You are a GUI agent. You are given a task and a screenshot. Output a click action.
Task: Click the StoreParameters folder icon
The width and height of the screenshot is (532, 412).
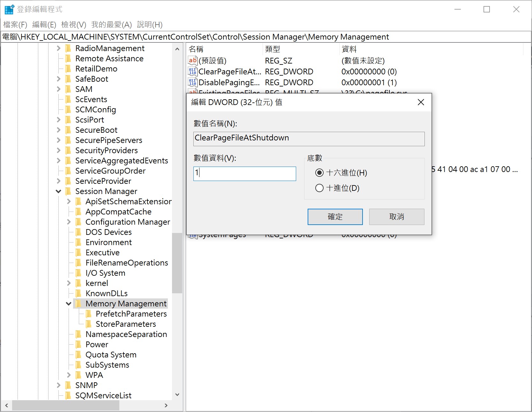point(89,324)
